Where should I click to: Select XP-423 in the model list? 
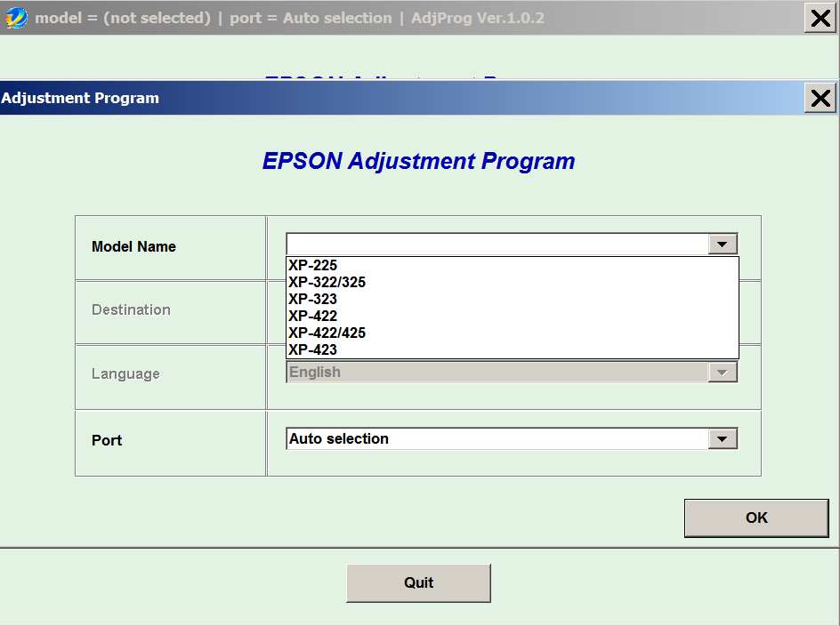(x=513, y=349)
